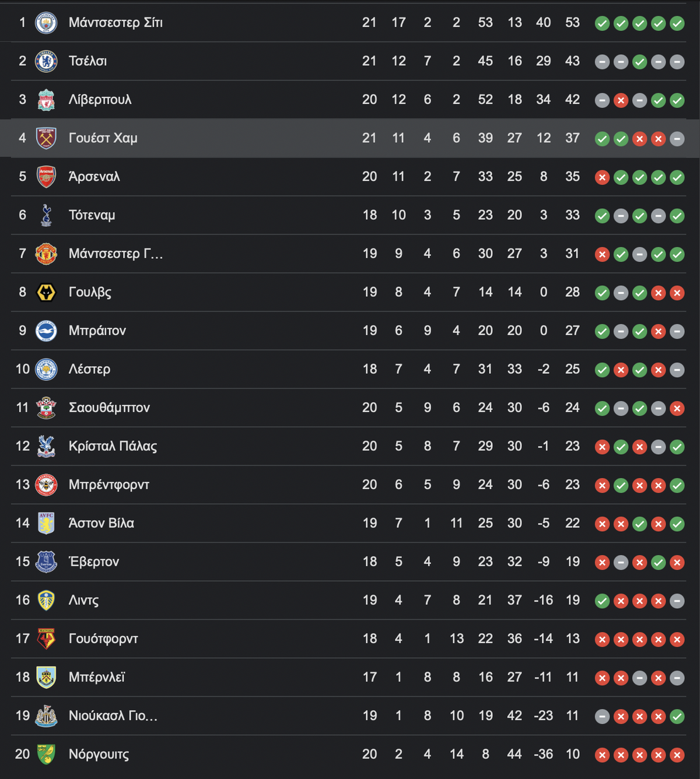Click the Norwich City canary crest
700x779 pixels.
click(46, 754)
